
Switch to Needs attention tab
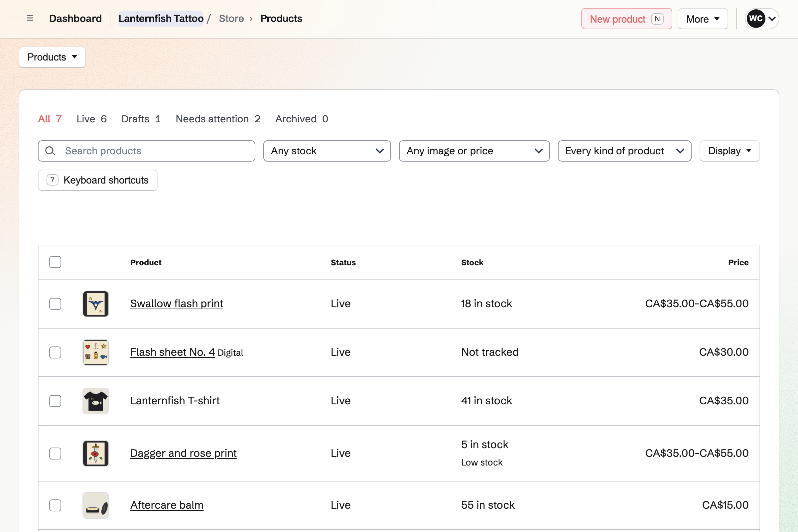(x=218, y=119)
